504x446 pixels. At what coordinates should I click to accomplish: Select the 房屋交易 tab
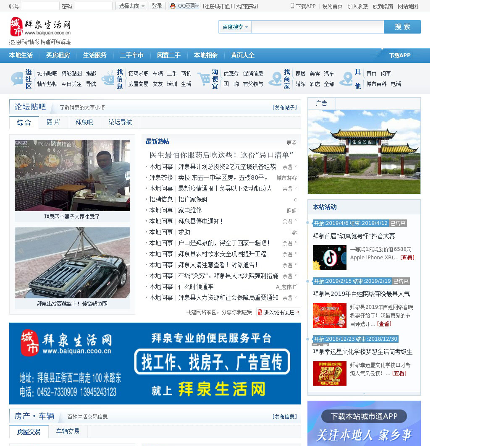click(x=29, y=432)
